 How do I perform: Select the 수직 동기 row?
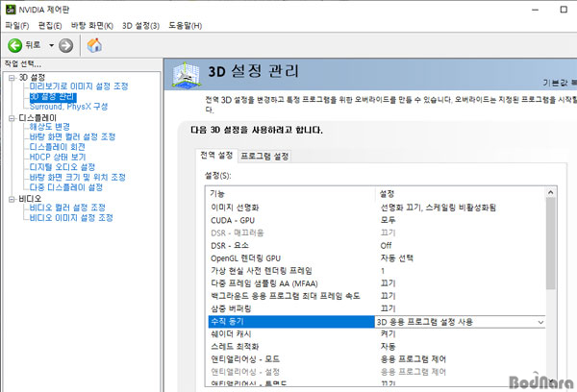tap(376, 322)
